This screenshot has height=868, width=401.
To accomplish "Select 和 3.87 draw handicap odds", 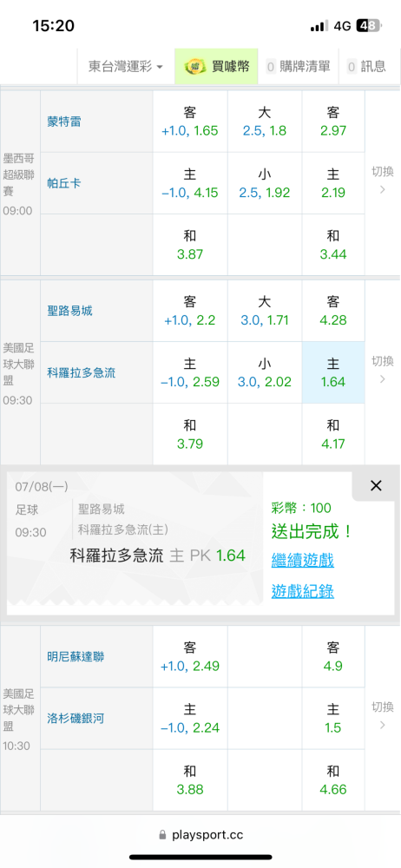I will [190, 246].
